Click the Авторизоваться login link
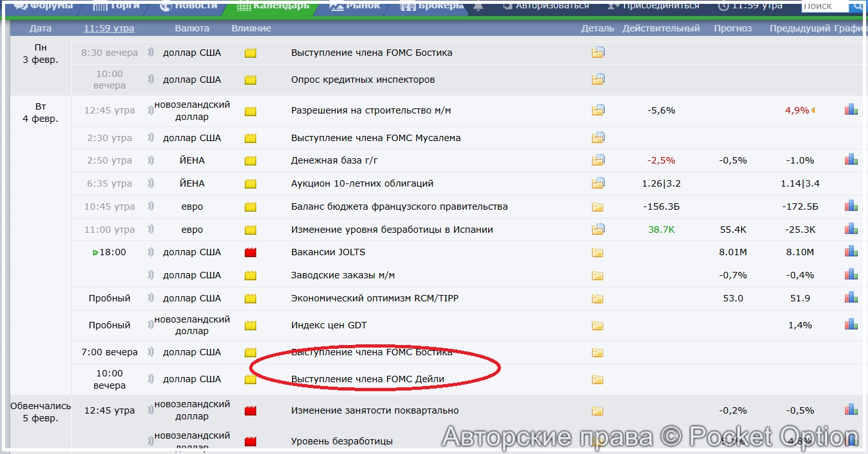Screen dimensions: 868x454 point(546,6)
